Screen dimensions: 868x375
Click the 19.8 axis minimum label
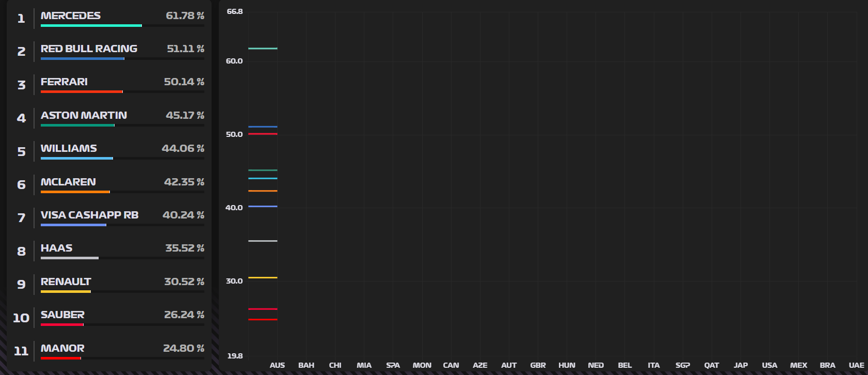point(235,356)
